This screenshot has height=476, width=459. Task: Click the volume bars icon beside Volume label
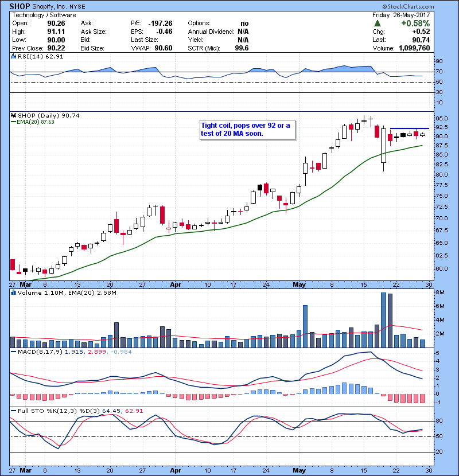pos(13,292)
